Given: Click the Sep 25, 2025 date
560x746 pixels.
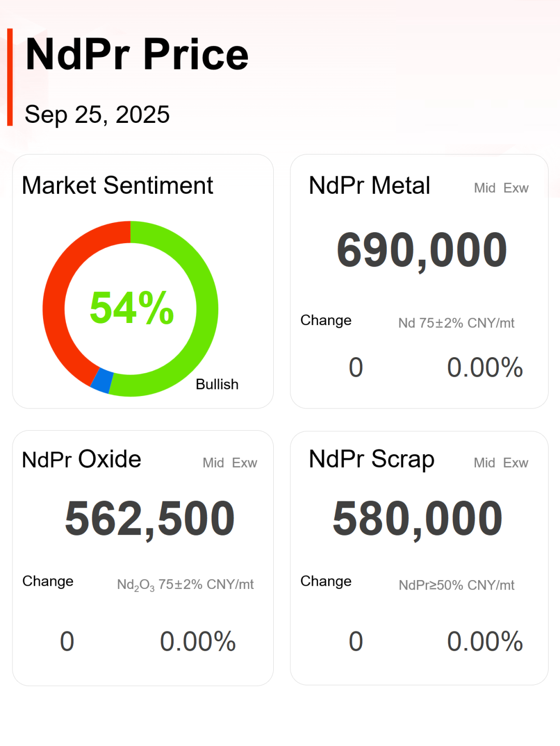Looking at the screenshot, I should pyautogui.click(x=97, y=115).
